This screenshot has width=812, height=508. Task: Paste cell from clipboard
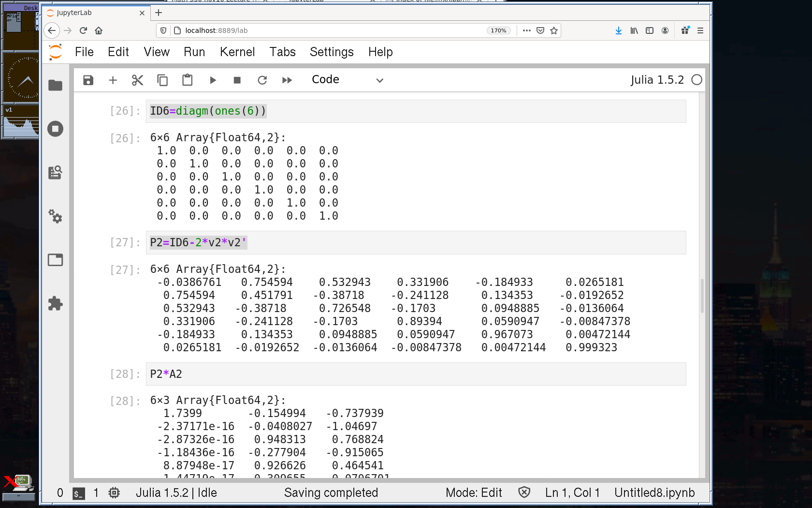click(x=187, y=80)
